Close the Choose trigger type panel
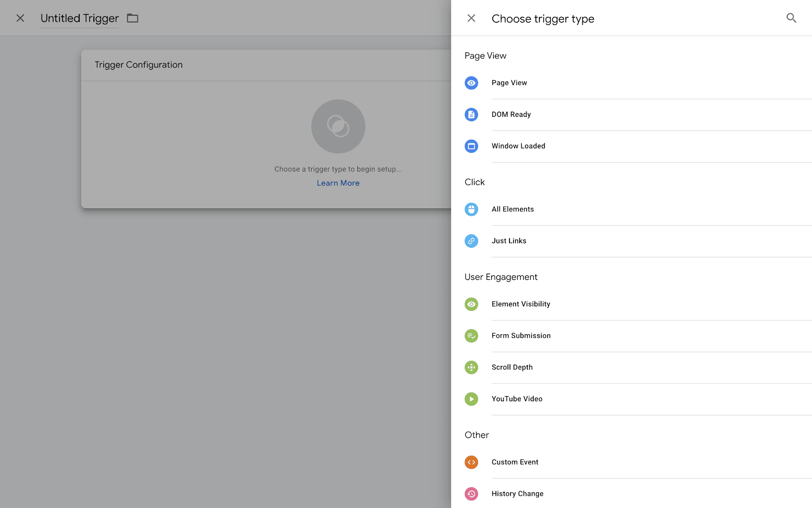This screenshot has height=508, width=812. [x=471, y=18]
